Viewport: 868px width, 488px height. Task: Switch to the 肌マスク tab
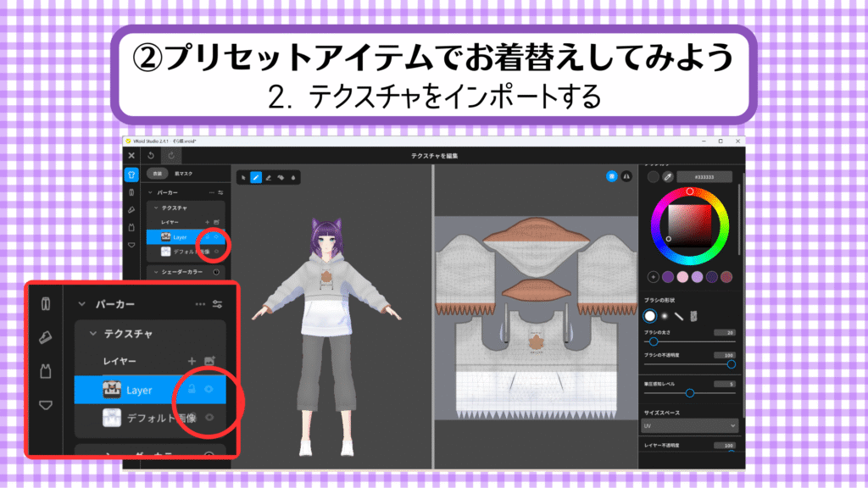[183, 174]
